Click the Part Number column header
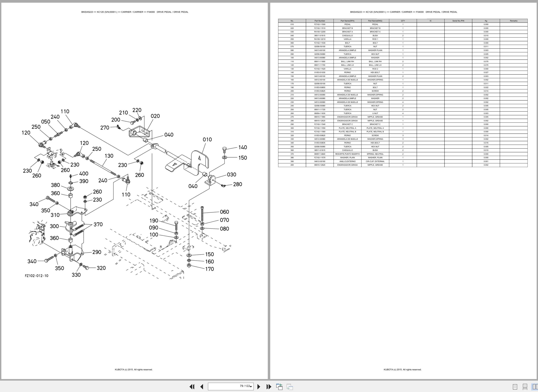The width and height of the screenshot is (538, 392). (320, 21)
